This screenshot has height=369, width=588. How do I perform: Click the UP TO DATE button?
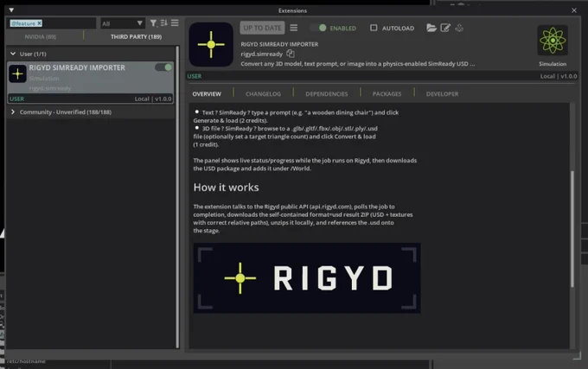262,28
